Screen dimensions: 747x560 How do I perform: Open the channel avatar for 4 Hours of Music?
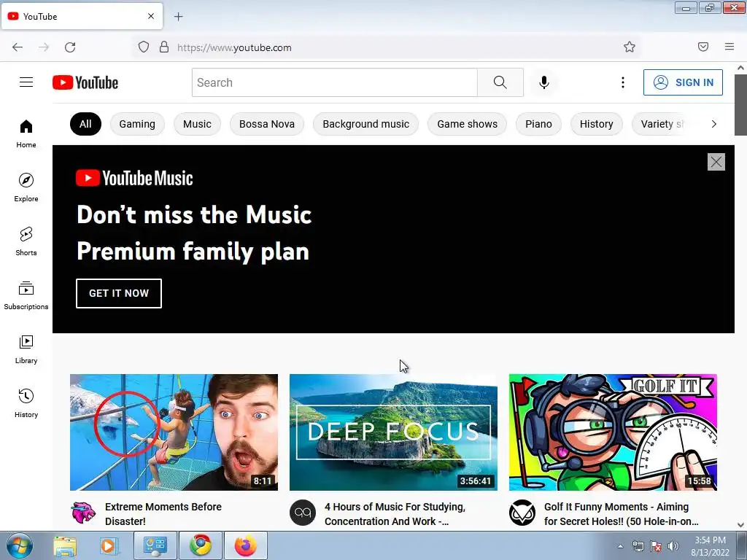click(303, 513)
